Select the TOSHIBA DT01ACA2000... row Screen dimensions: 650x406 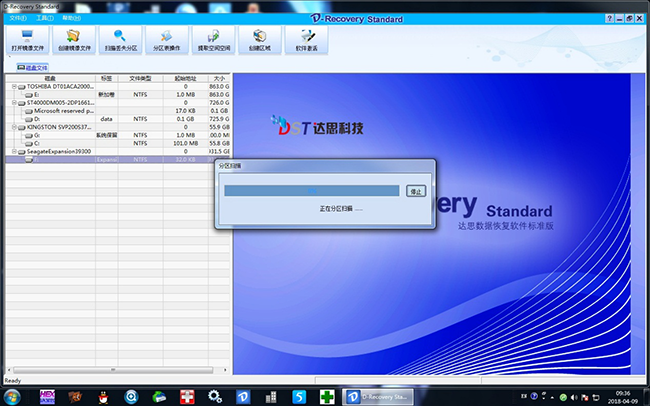point(118,87)
